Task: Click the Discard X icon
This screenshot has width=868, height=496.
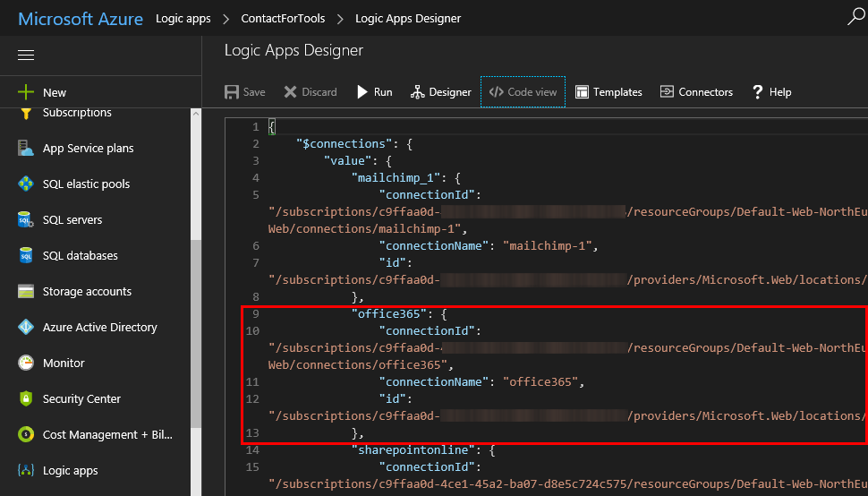Action: pyautogui.click(x=290, y=92)
